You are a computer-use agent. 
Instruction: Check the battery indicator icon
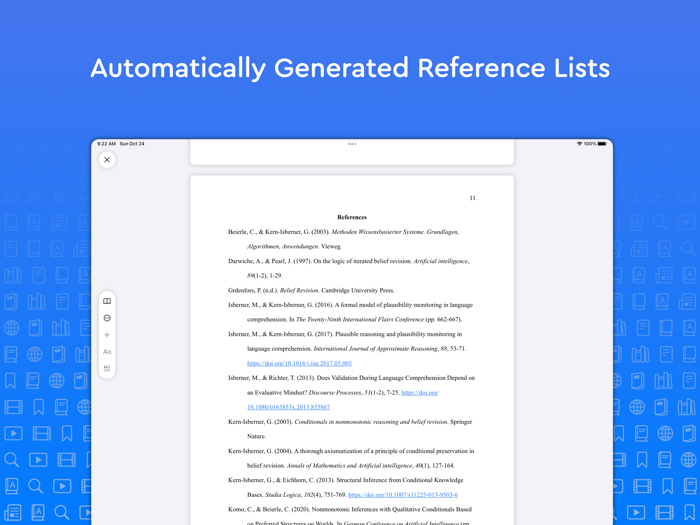coord(602,144)
